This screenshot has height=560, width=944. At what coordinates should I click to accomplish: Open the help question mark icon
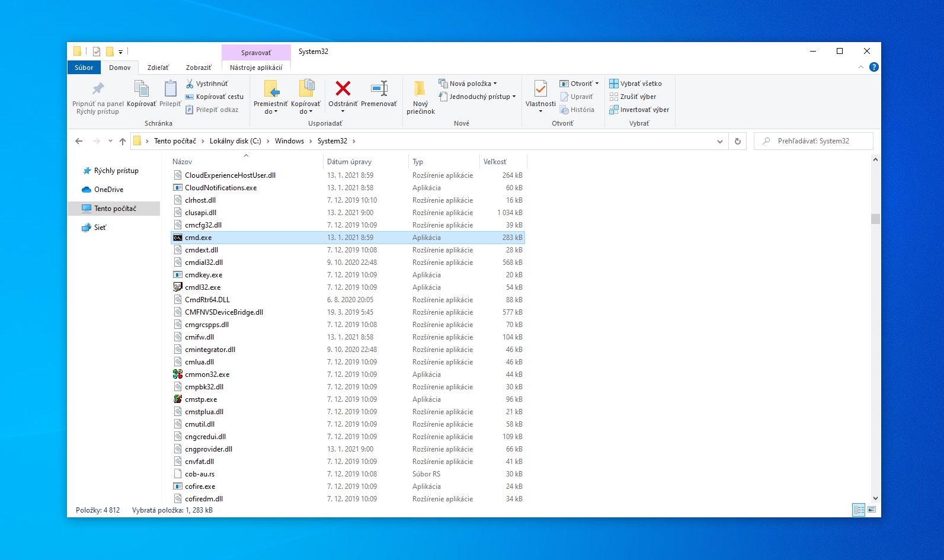tap(873, 67)
